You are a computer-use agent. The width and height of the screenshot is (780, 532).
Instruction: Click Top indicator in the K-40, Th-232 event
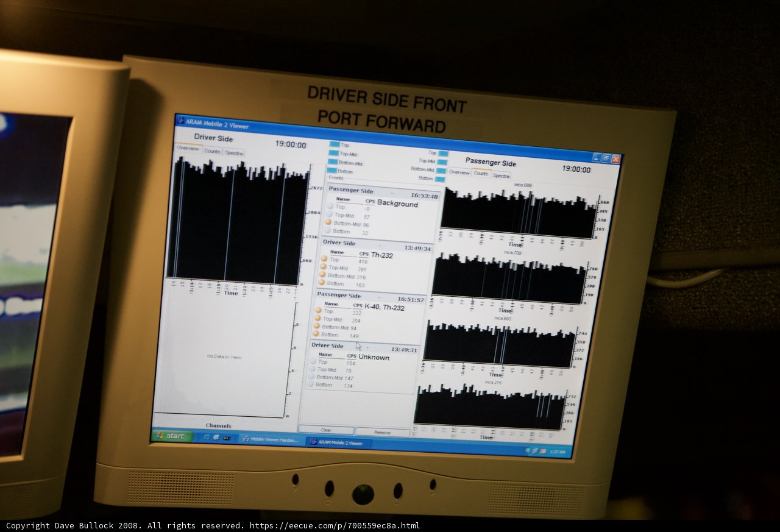click(318, 311)
